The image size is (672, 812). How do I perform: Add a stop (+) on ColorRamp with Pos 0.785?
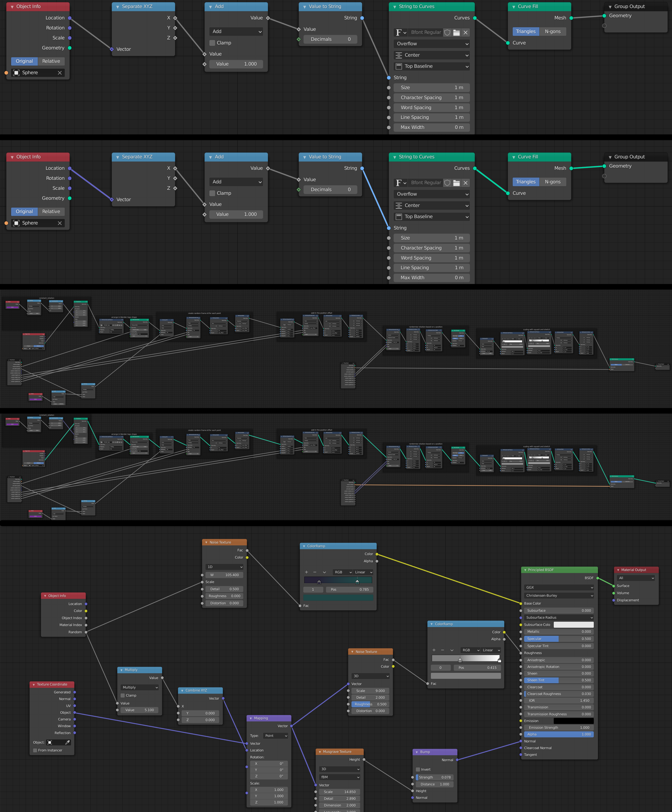[306, 572]
